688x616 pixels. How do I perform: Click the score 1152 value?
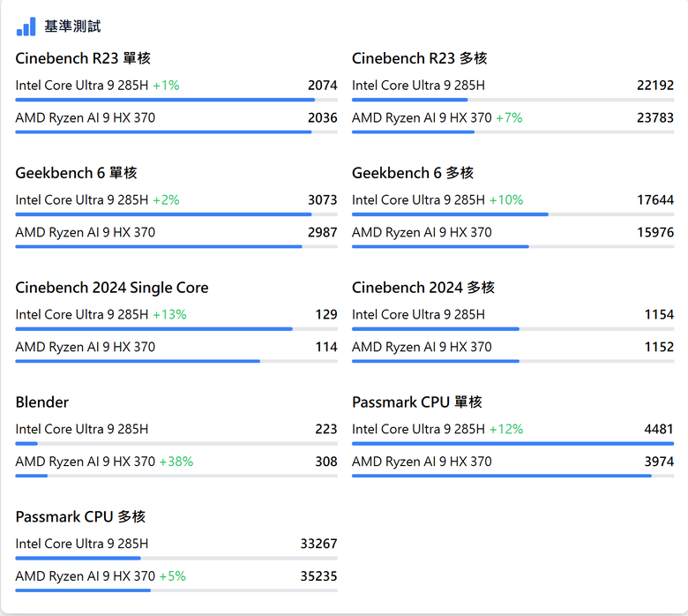click(x=659, y=347)
